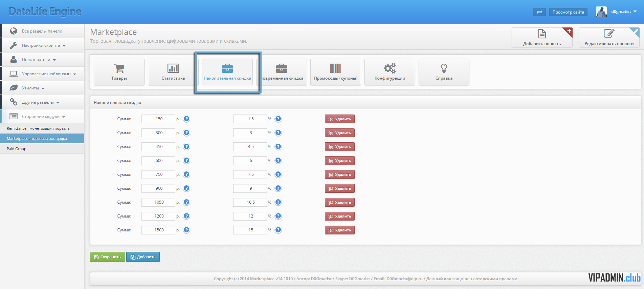Open the Статистика chart section
This screenshot has width=644, height=289.
173,72
